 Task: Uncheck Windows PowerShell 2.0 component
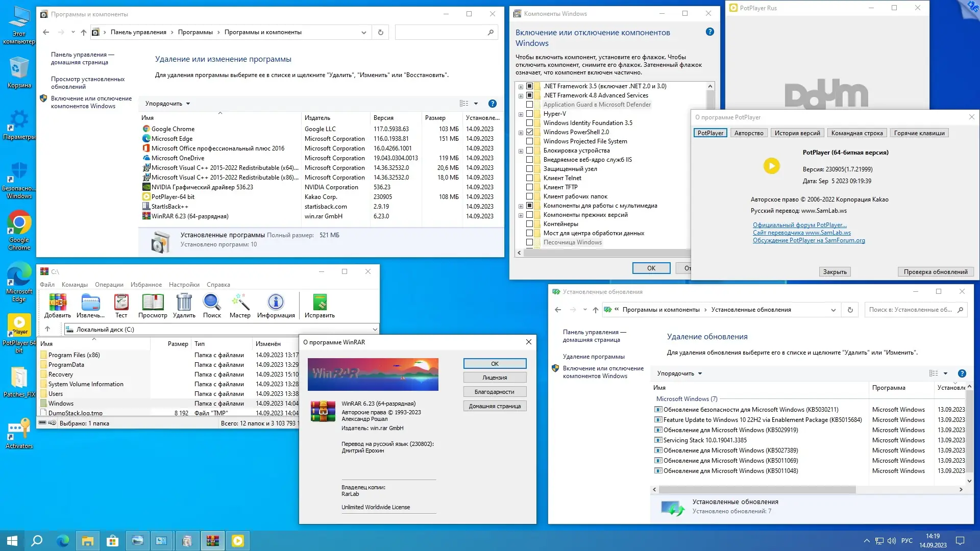pos(529,132)
